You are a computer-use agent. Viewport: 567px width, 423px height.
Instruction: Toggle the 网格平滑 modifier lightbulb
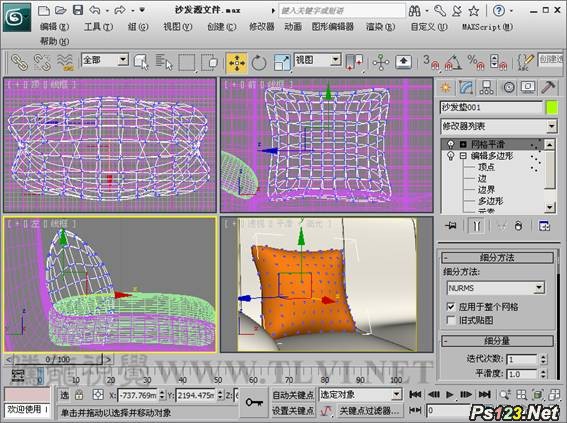[x=451, y=144]
